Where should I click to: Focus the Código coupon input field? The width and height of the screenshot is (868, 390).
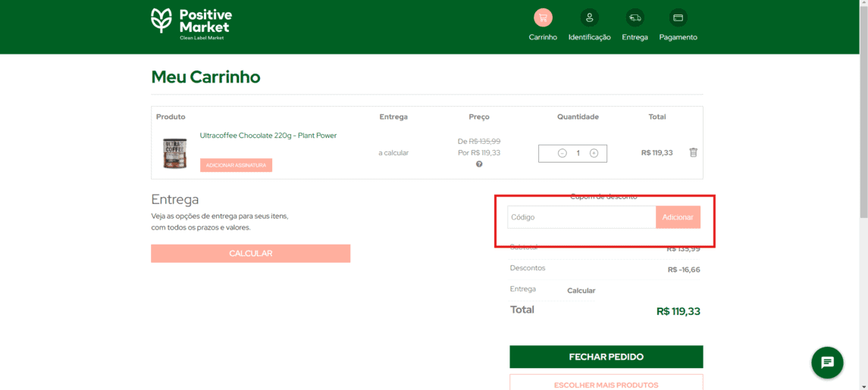581,217
